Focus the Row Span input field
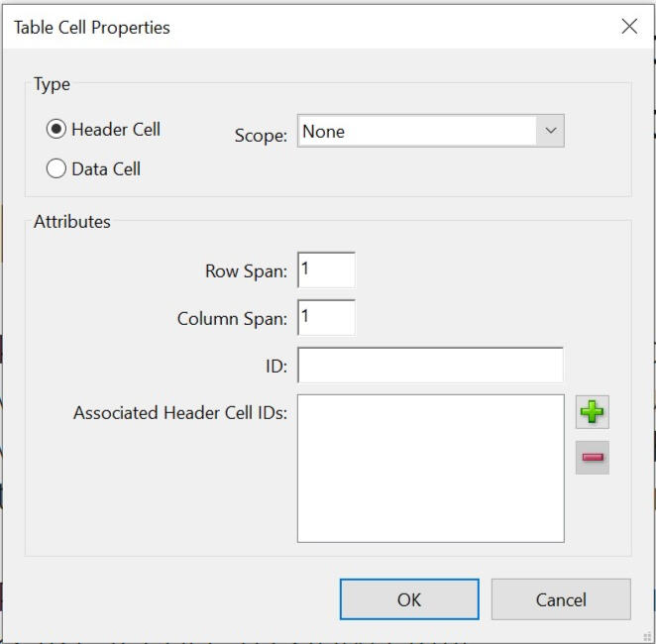Screen dimensions: 656x644 pos(326,270)
